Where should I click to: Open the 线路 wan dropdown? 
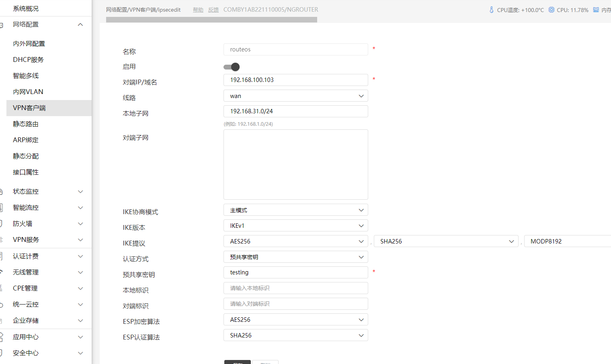click(x=295, y=96)
